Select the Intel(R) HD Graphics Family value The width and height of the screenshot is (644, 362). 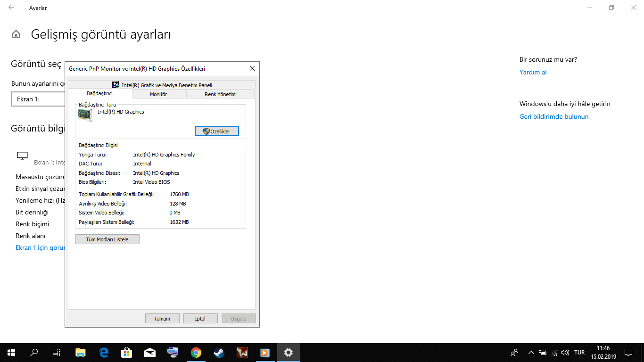coord(164,155)
